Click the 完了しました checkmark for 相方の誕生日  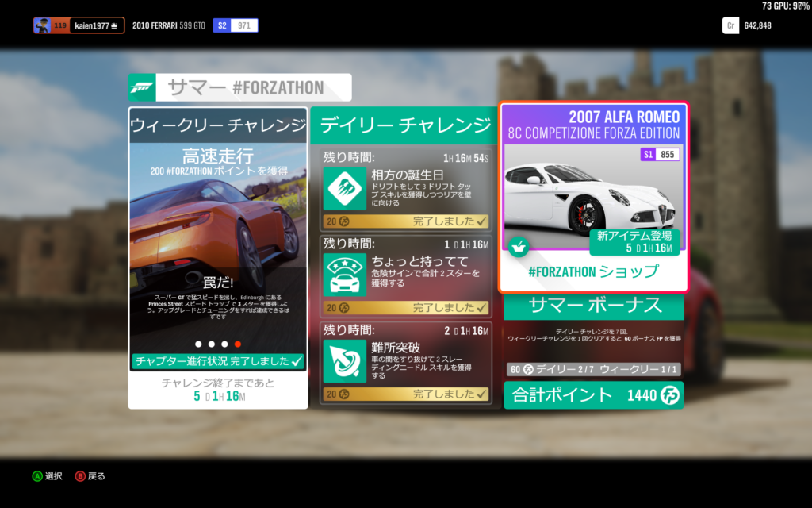pos(482,221)
